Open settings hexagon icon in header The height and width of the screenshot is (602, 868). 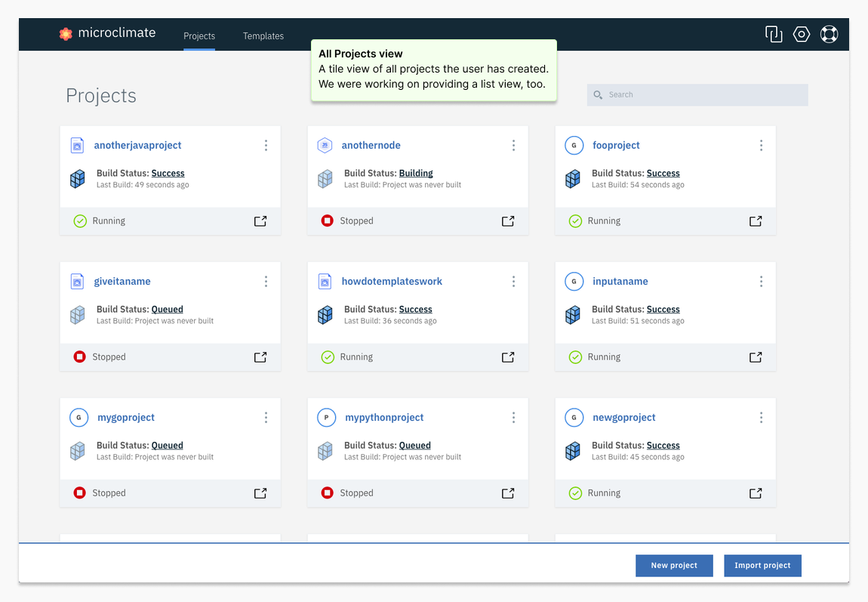[802, 34]
